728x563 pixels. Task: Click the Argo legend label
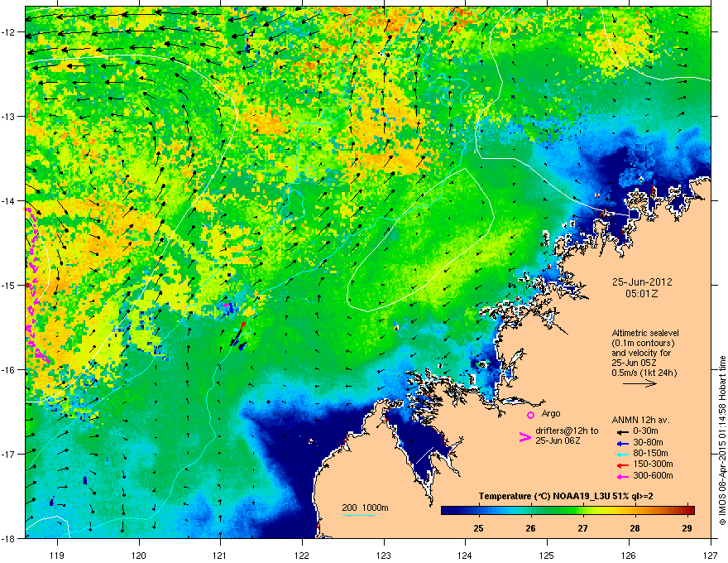pos(551,413)
